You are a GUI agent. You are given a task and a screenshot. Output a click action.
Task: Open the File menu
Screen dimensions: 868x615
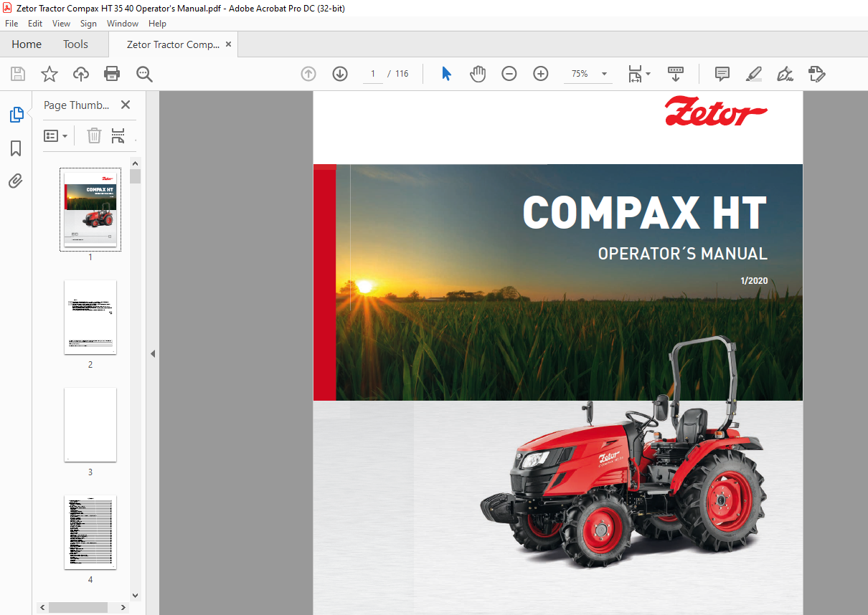pyautogui.click(x=11, y=24)
